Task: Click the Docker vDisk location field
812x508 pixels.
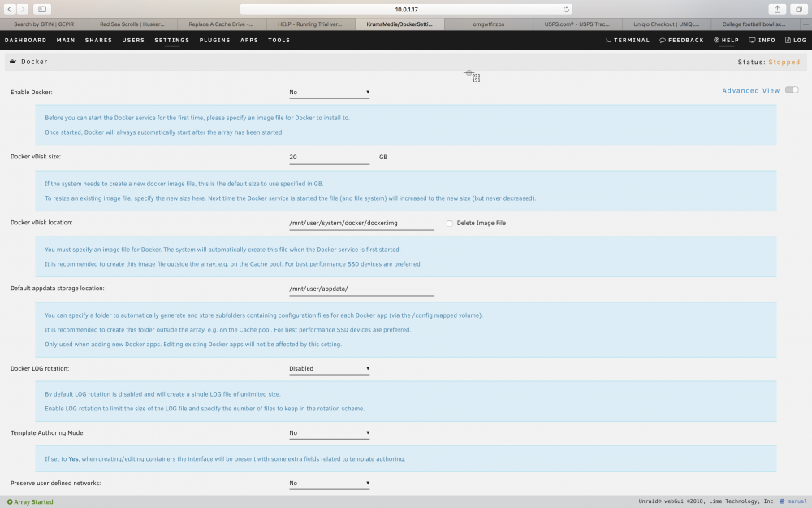Action: tap(361, 223)
